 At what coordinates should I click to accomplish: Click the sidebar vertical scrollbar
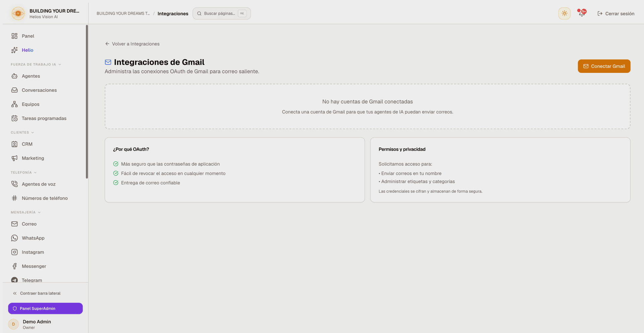[87, 102]
